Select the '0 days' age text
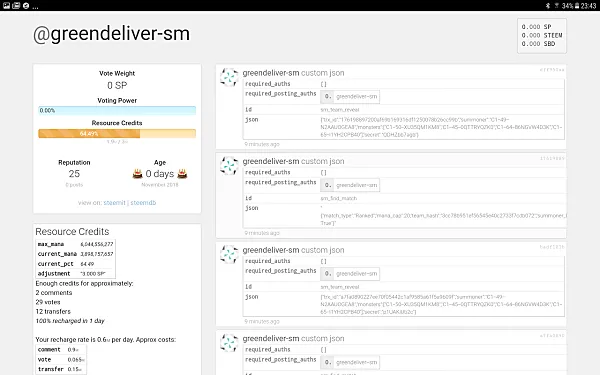Screen dimensions: 600x375 coord(160,174)
